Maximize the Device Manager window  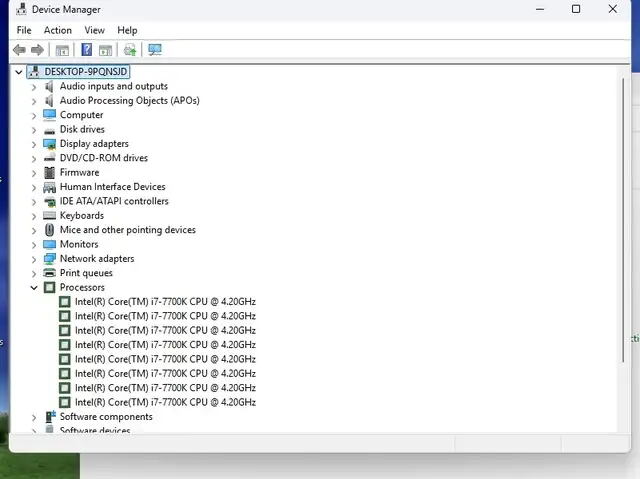576,9
